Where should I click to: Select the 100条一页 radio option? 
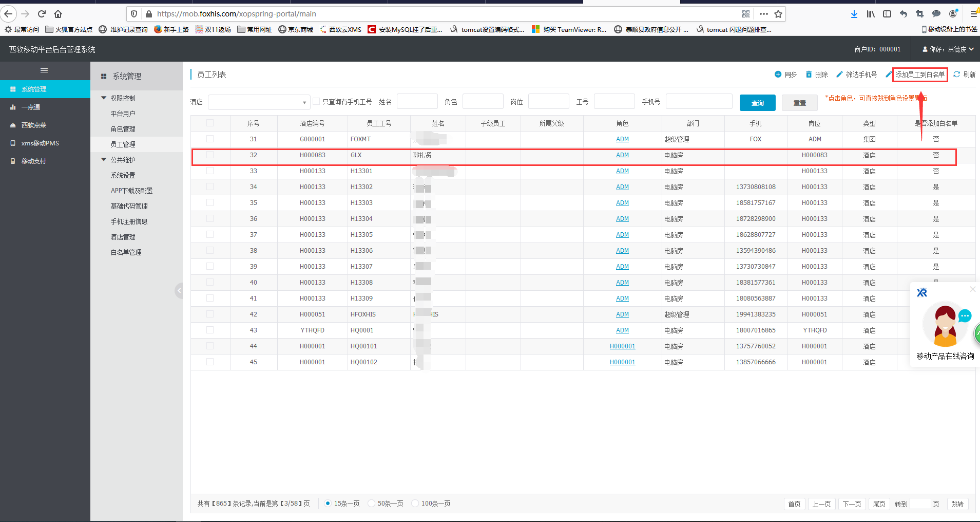click(x=415, y=504)
